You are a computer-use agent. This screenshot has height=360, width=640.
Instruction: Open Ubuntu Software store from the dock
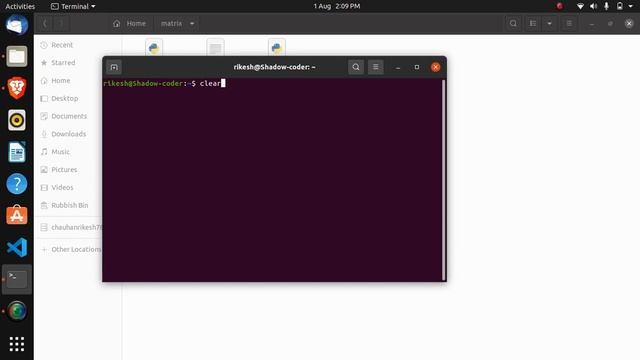click(x=17, y=215)
